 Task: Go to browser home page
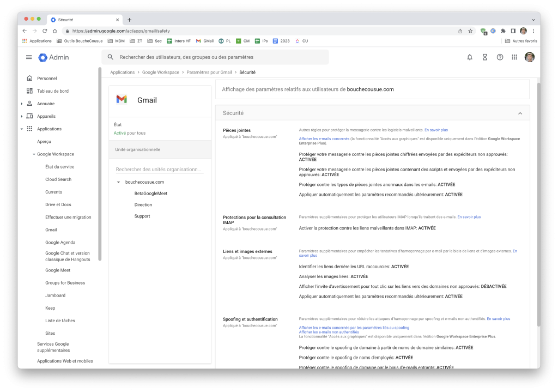pyautogui.click(x=55, y=31)
